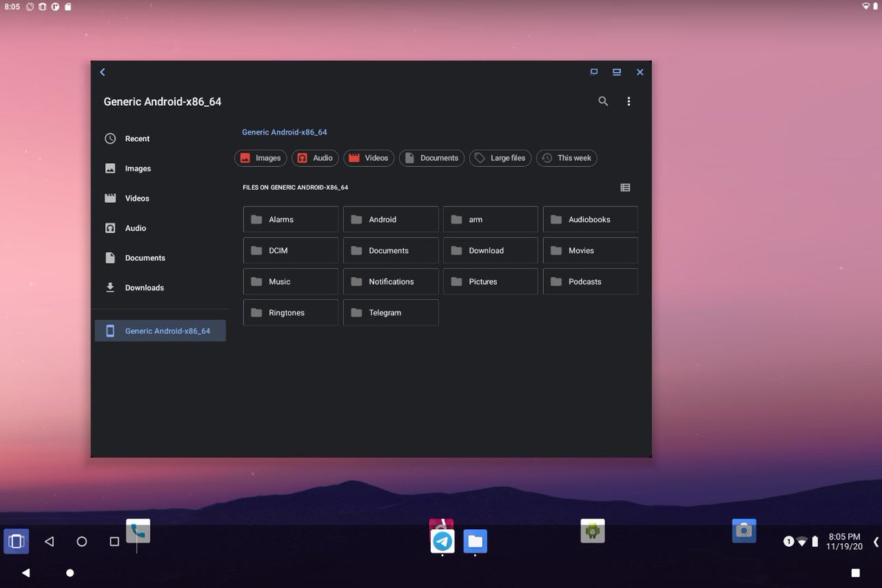Maximize the Files window
This screenshot has height=588, width=882.
click(x=617, y=72)
